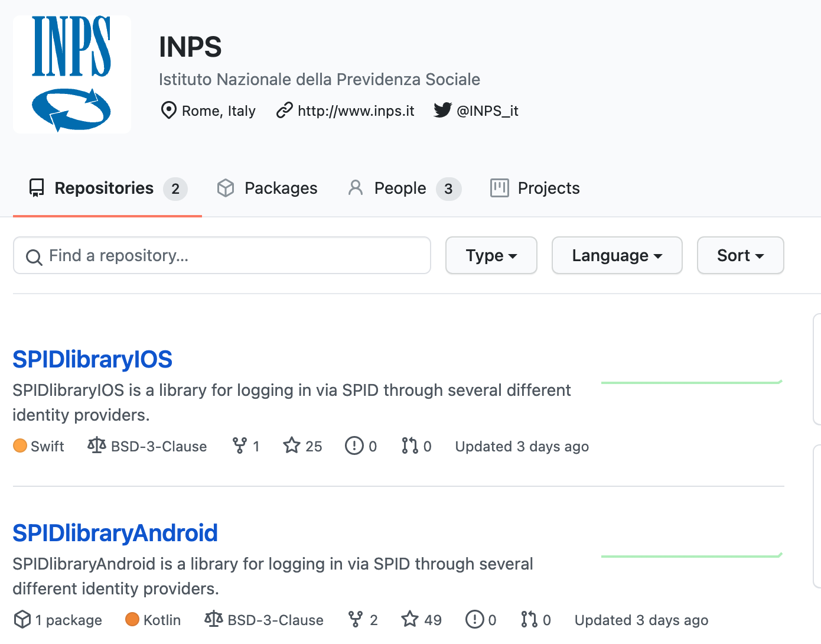Click the pull requests icon for SPIDlibraryIOS
This screenshot has width=821, height=644.
pyautogui.click(x=409, y=445)
